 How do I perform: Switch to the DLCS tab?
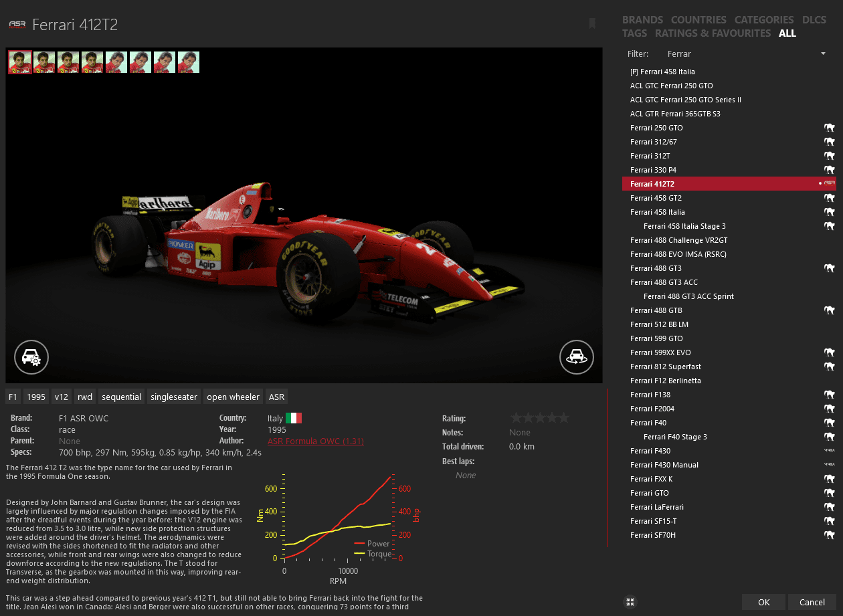click(x=814, y=20)
